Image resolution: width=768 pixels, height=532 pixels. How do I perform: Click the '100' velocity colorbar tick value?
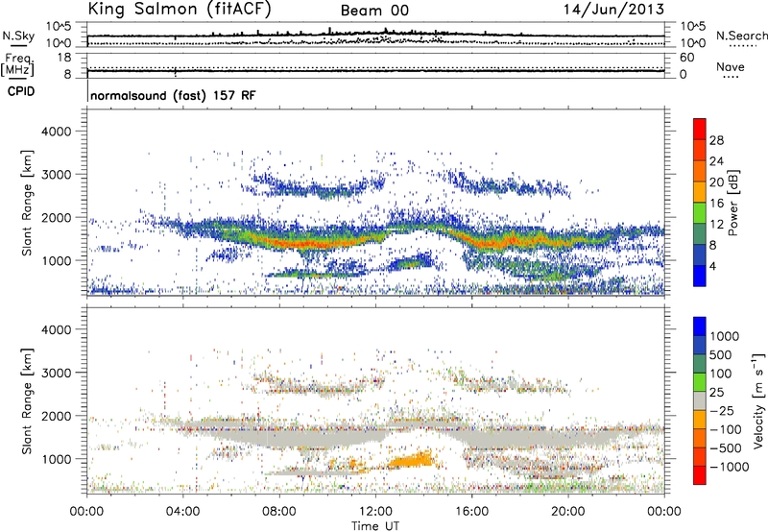click(x=721, y=374)
